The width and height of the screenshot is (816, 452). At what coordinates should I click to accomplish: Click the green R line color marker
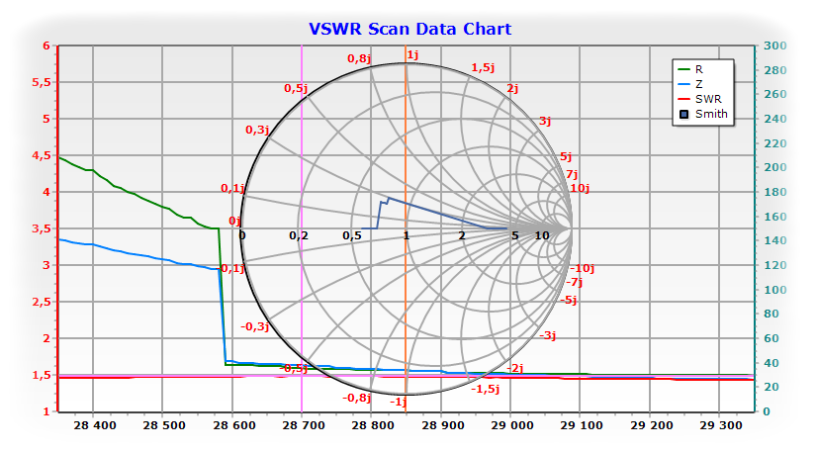[x=684, y=69]
